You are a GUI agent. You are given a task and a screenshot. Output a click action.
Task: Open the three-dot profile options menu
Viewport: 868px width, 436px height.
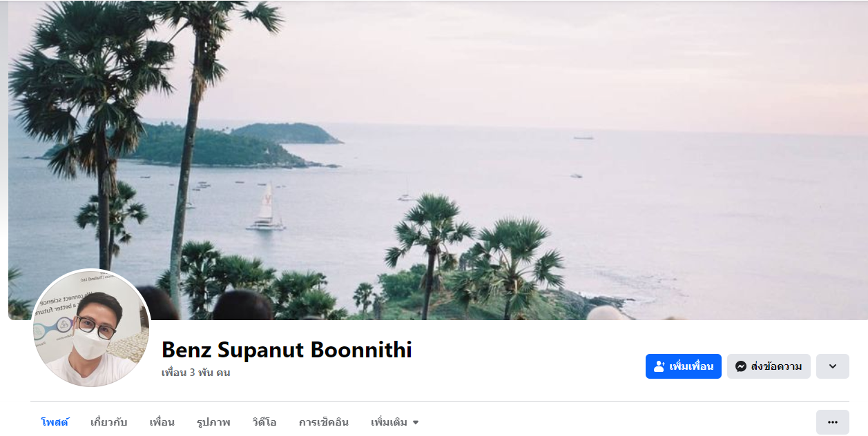click(832, 422)
